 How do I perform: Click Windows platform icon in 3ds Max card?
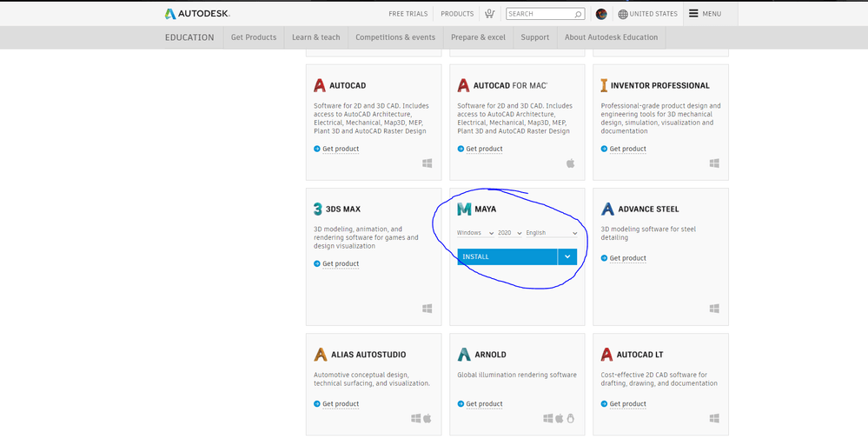pos(427,309)
